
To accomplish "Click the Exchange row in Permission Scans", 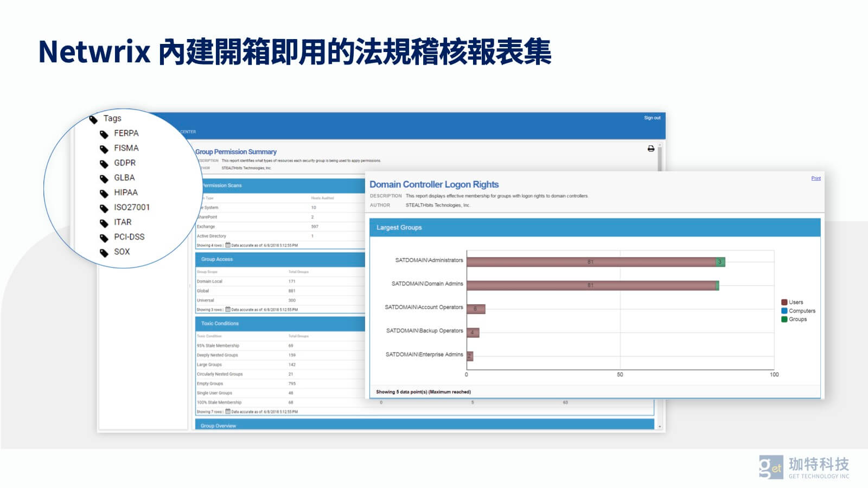I will click(280, 227).
